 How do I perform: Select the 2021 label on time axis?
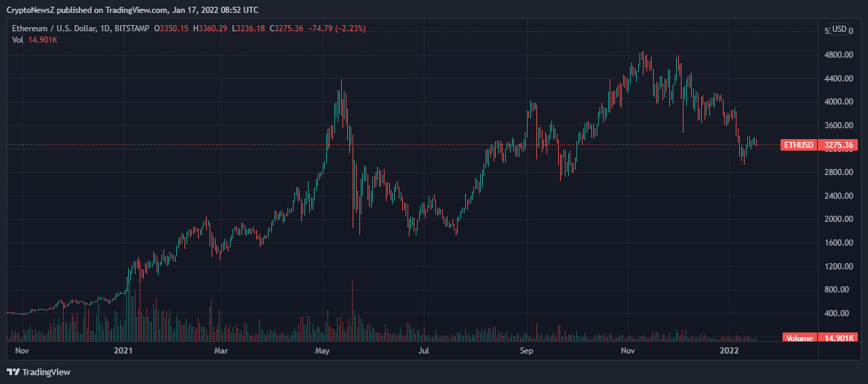(x=123, y=351)
